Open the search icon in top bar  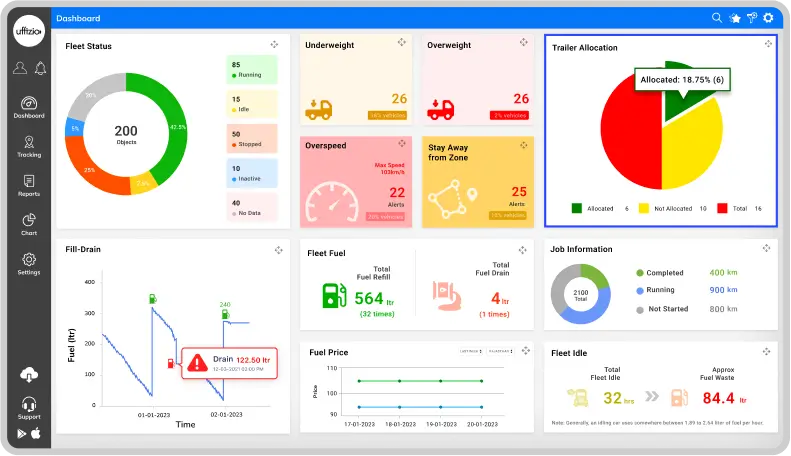coord(717,18)
